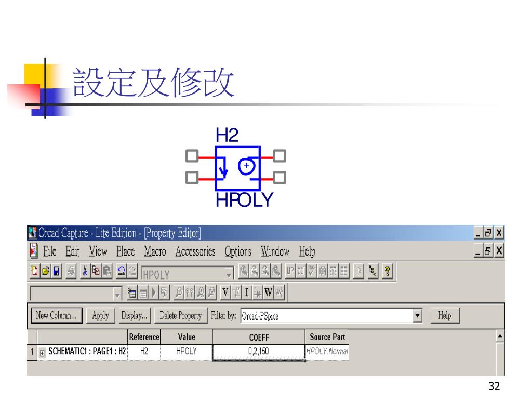
Task: Click the Edit Simulation Settings icon
Action: click(x=143, y=292)
